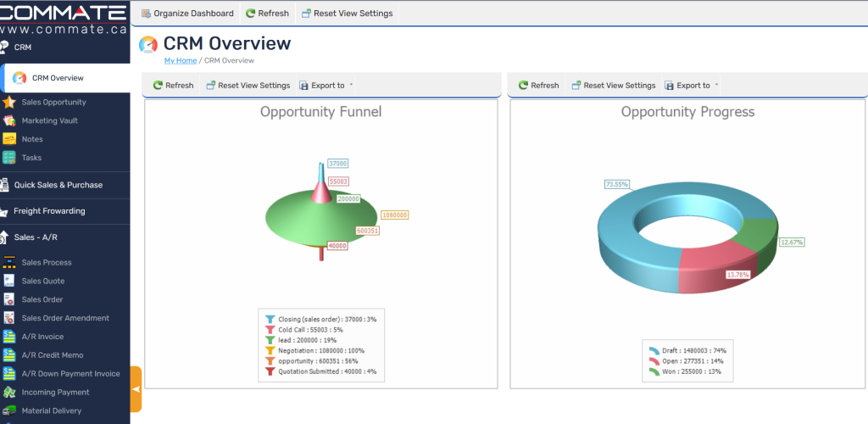Click the 73.55% donut chart label
The width and height of the screenshot is (868, 424).
(x=617, y=184)
